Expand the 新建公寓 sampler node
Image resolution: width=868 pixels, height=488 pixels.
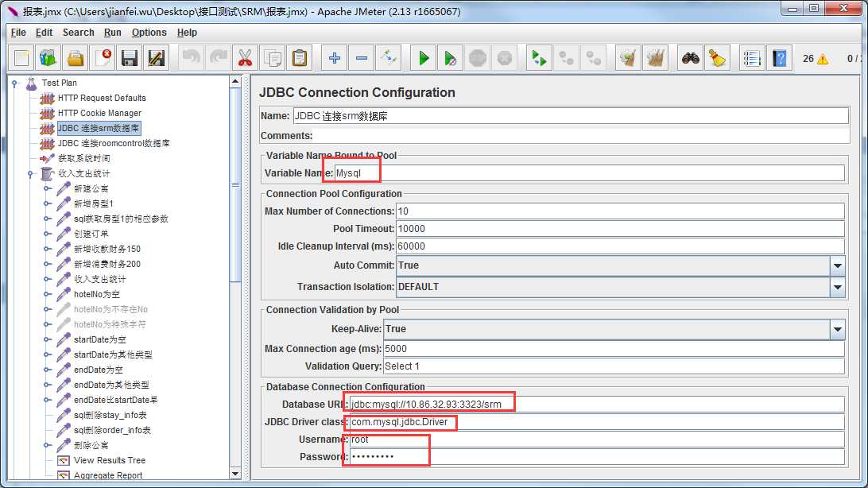tap(47, 188)
